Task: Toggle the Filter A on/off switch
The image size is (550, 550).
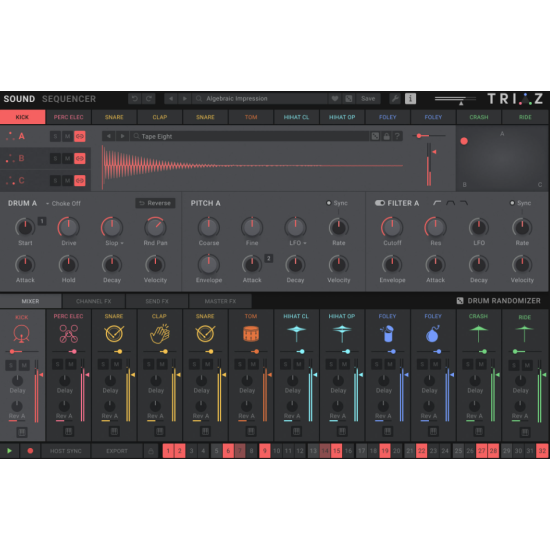Action: pos(380,203)
